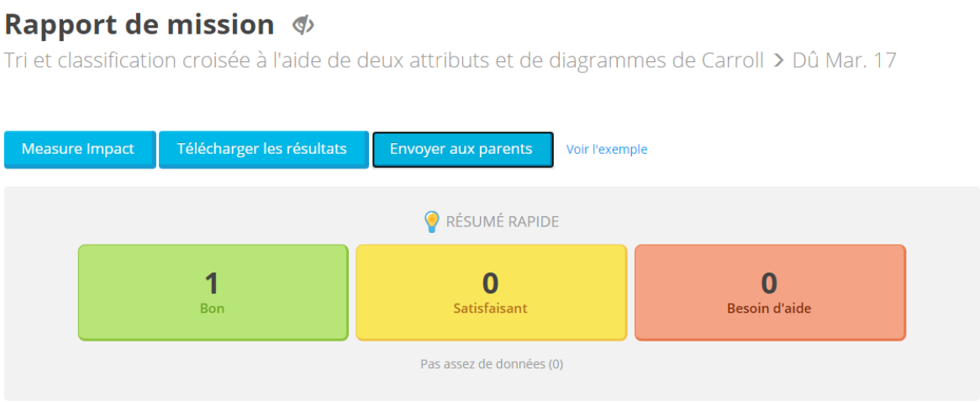Toggle the crossed-eye visibility icon beside title
980x402 pixels.
[303, 25]
